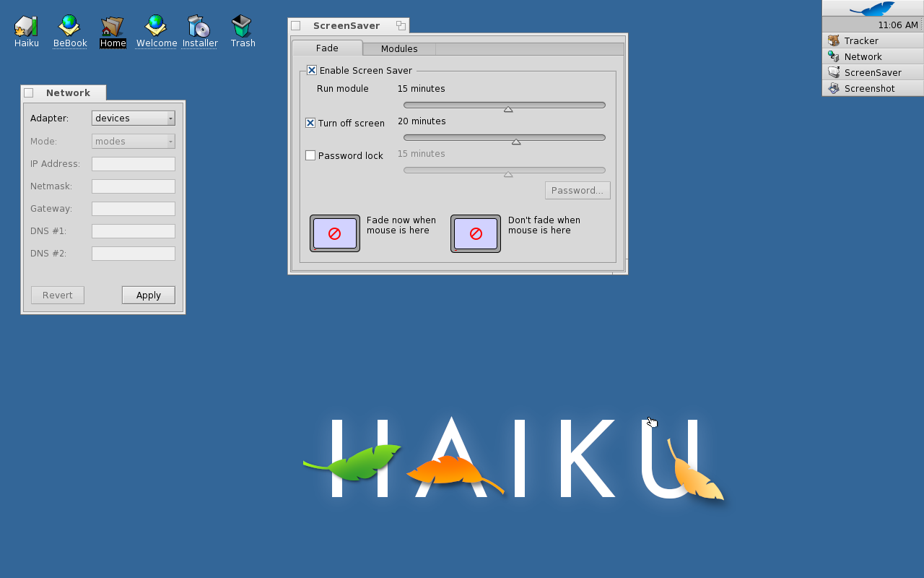924x578 pixels.
Task: Open the BeBook desktop icon
Action: point(69,27)
